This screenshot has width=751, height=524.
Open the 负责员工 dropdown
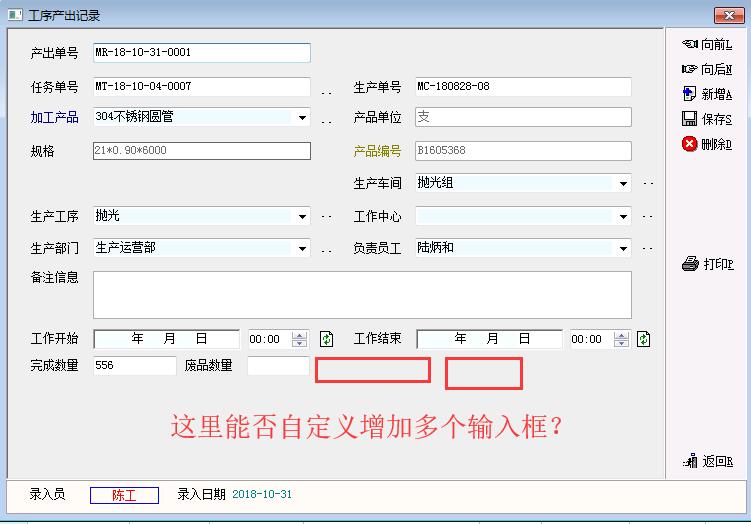[x=623, y=248]
